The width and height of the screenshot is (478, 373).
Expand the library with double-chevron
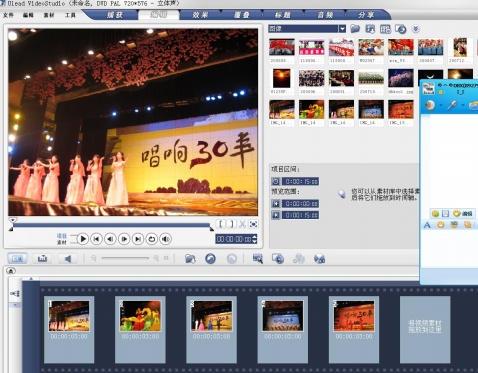tap(416, 29)
